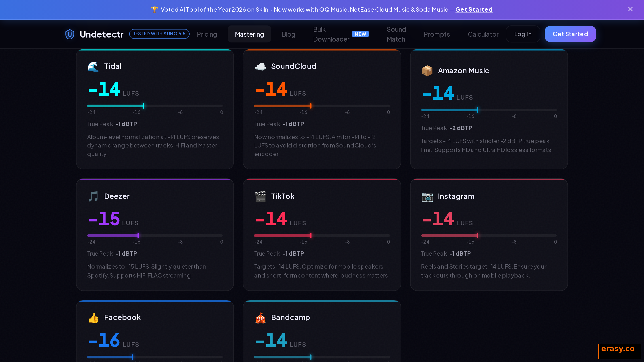This screenshot has height=362, width=644.
Task: Click the trophy icon in the banner
Action: pyautogui.click(x=154, y=9)
